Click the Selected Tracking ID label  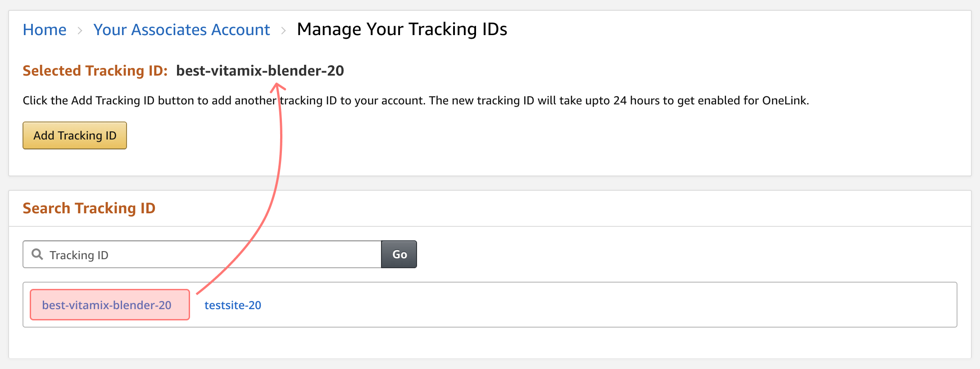pos(95,71)
